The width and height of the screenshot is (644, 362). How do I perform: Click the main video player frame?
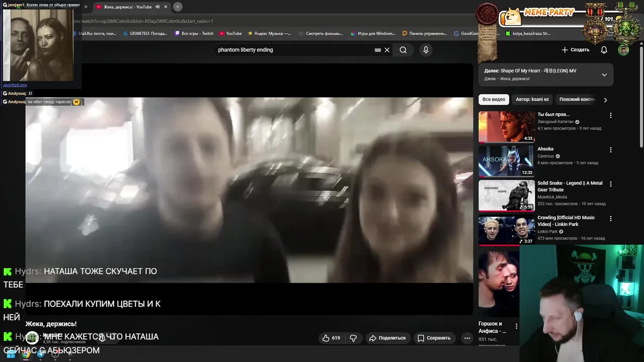click(249, 190)
